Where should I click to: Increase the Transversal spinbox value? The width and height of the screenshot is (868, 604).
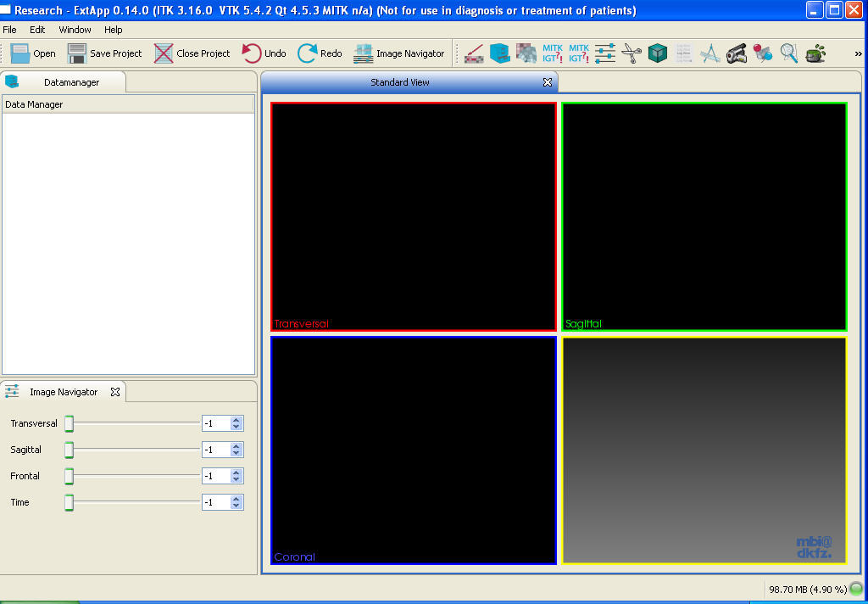(236, 419)
